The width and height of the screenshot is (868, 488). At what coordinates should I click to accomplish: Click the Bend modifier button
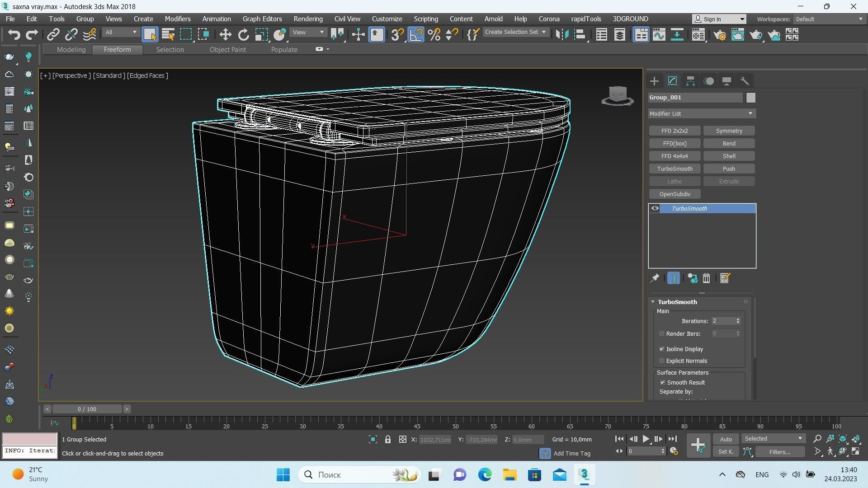[x=729, y=143]
